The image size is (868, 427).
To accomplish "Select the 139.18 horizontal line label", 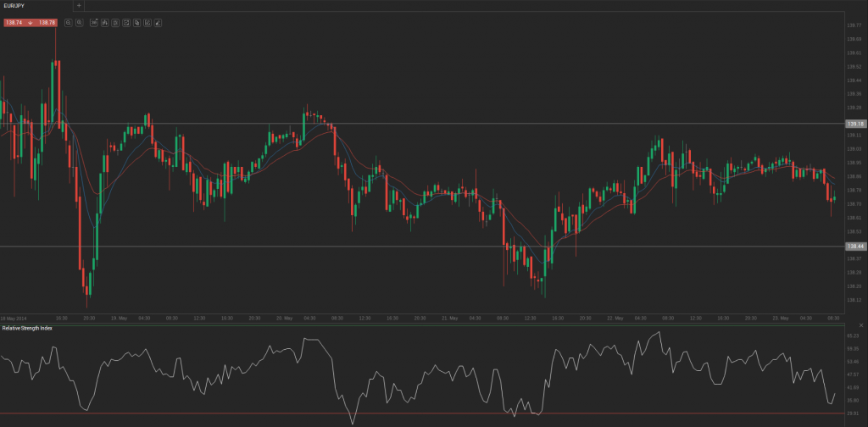I will [x=854, y=124].
